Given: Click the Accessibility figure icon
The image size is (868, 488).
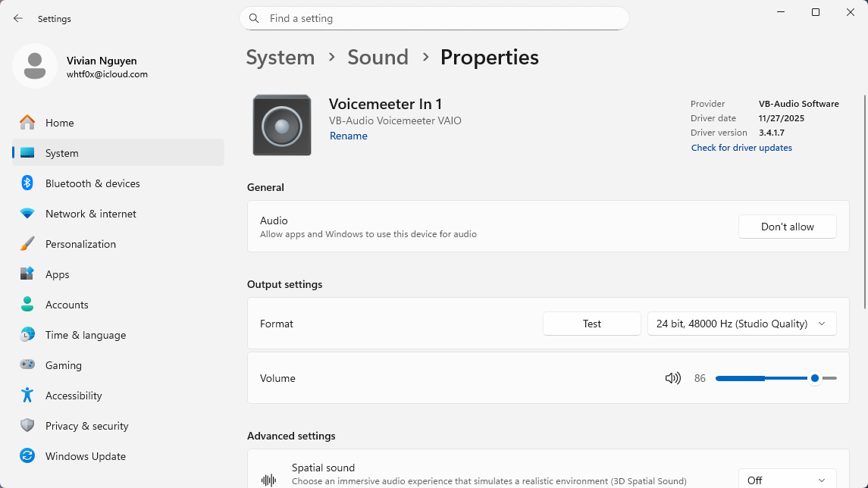Looking at the screenshot, I should (27, 396).
